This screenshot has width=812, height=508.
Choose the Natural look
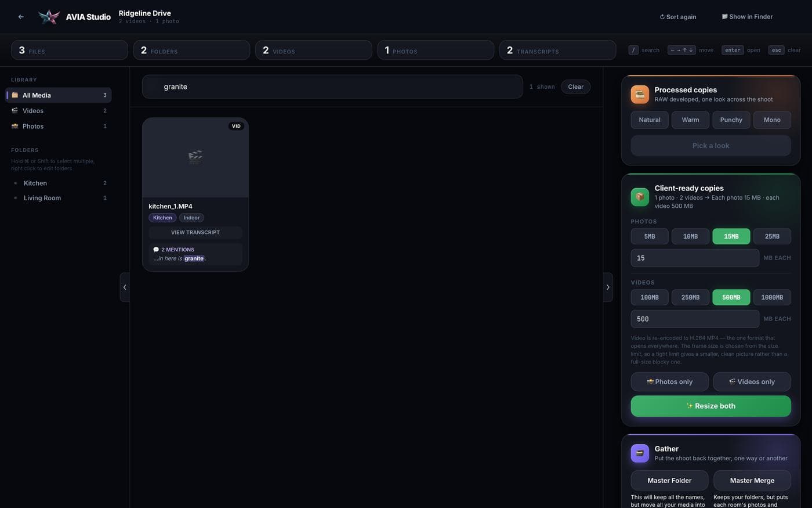coord(650,120)
